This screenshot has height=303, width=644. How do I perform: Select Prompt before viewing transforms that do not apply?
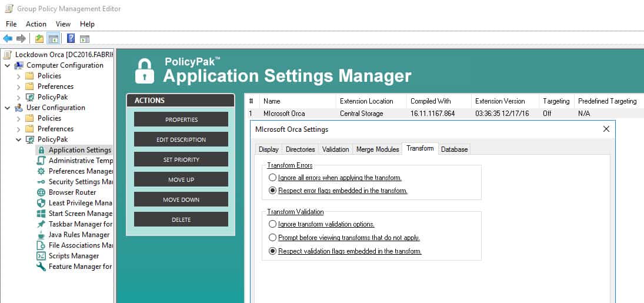click(272, 238)
